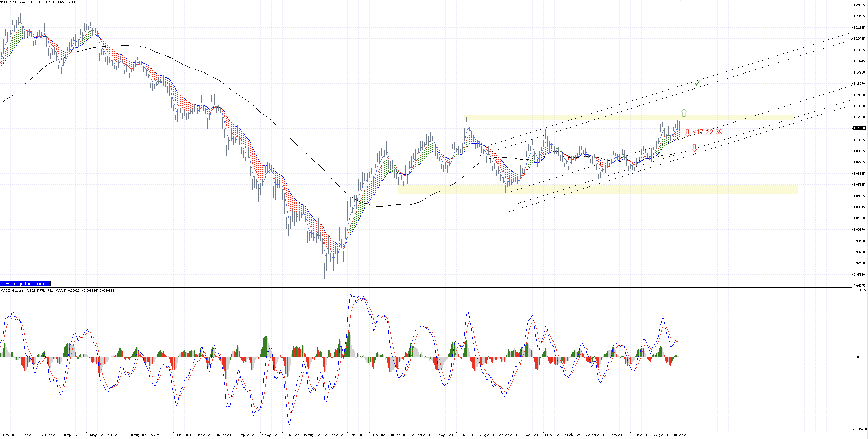
Task: Click the lower red down arrow marker
Action: pyautogui.click(x=694, y=148)
